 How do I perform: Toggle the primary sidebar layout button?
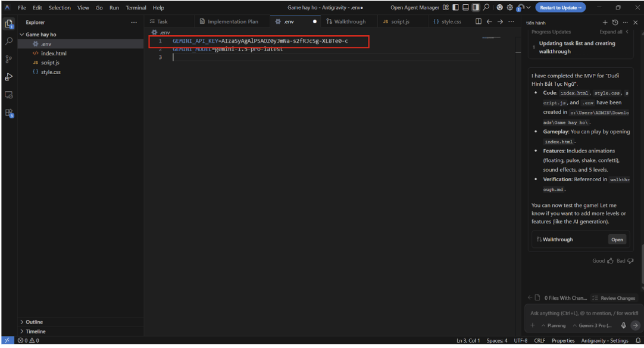[x=455, y=8]
